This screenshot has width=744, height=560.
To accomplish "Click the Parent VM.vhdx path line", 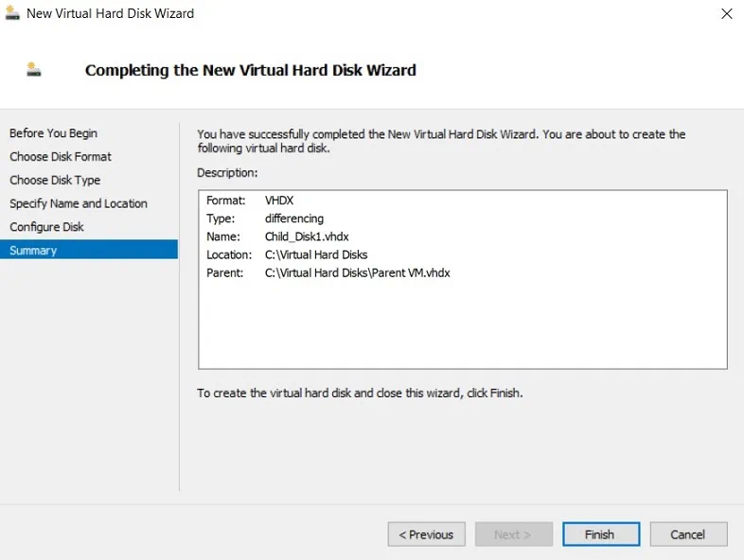I will point(357,272).
